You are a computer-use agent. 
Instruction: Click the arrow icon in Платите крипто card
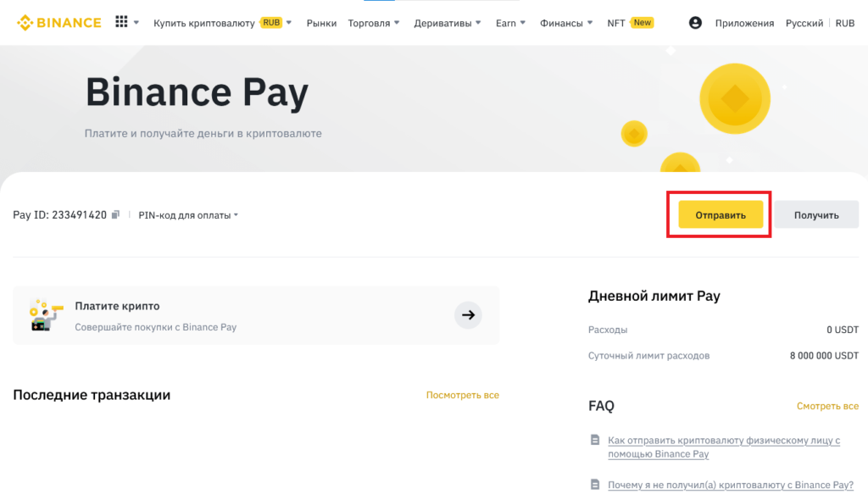click(468, 315)
